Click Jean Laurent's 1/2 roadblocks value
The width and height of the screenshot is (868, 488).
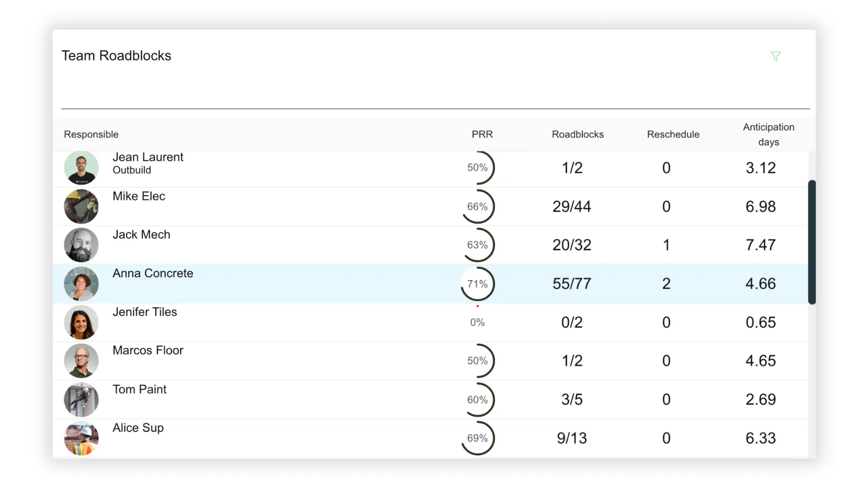tap(572, 168)
